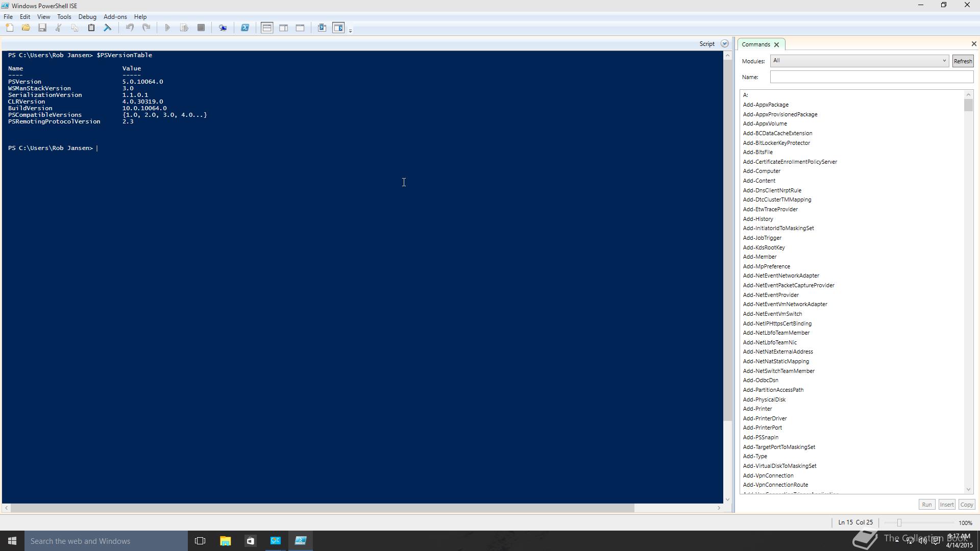Viewport: 980px width, 551px height.
Task: Open the Help menu
Action: pos(140,17)
